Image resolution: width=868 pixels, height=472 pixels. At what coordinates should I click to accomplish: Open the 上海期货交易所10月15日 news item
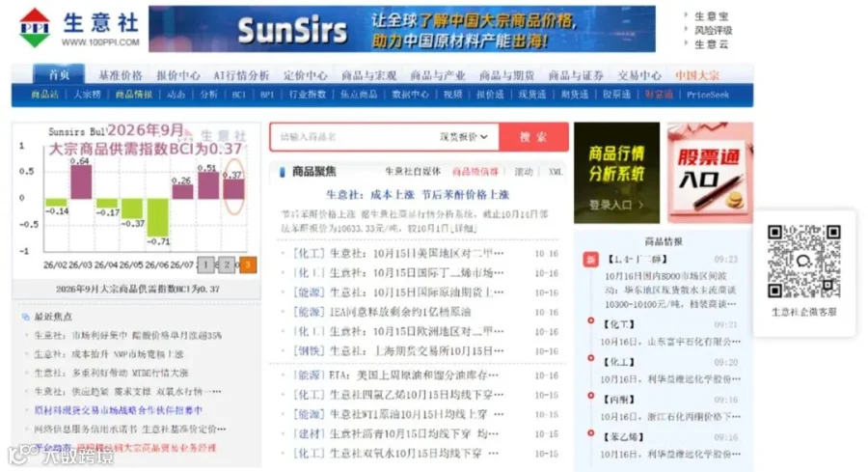tap(417, 350)
